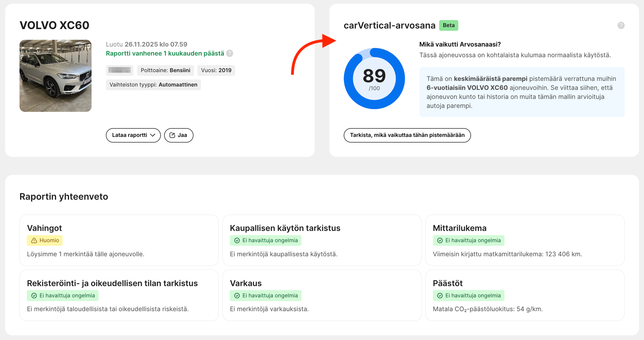Click the checkmark badge under Varkaus
The width and height of the screenshot is (644, 340).
click(x=265, y=296)
